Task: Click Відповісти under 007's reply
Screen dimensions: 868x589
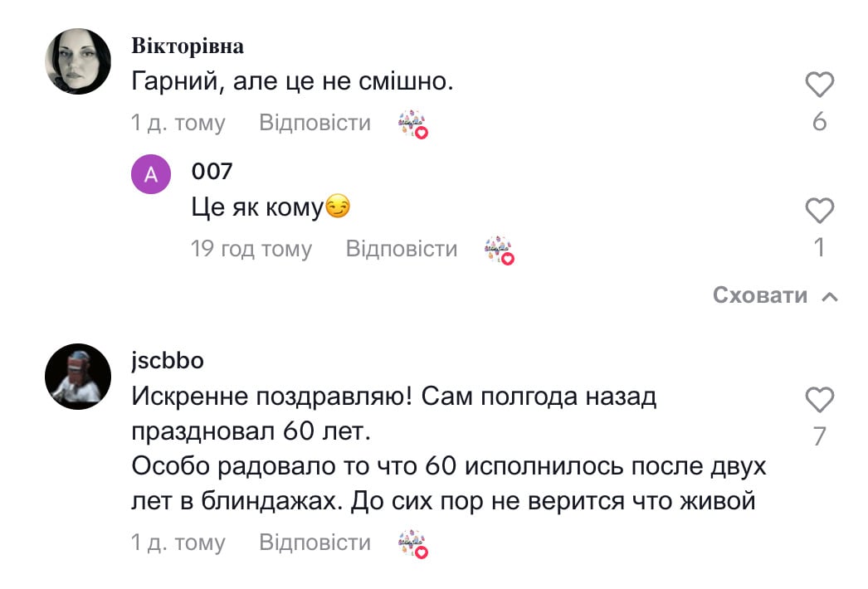Action: coord(402,249)
